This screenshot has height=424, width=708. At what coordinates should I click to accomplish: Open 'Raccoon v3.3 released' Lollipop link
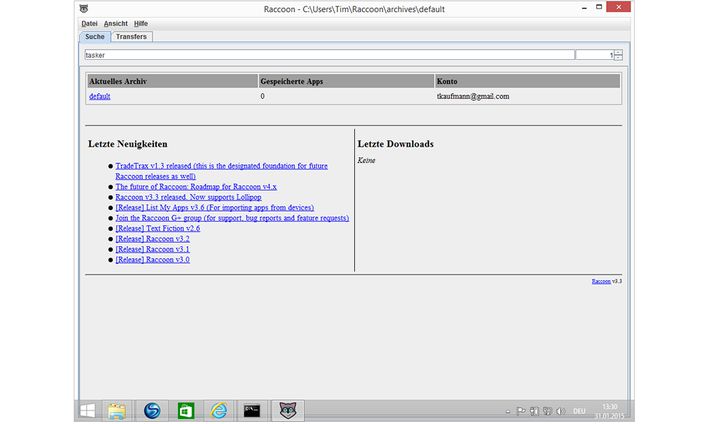click(188, 197)
